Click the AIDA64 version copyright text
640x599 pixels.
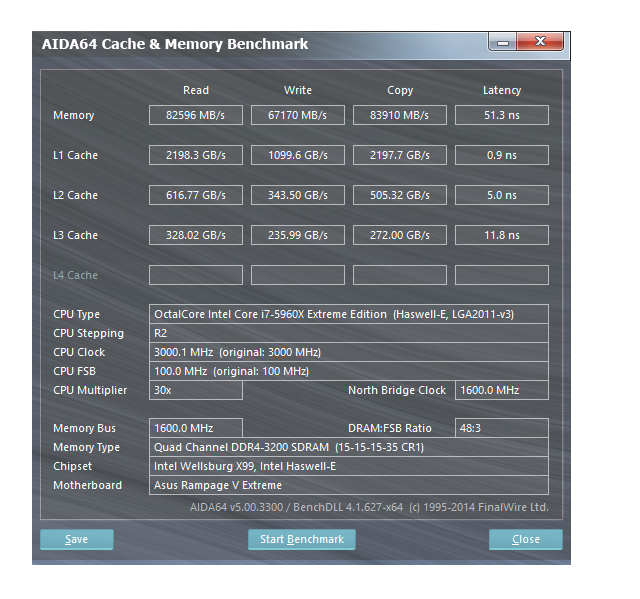point(369,507)
